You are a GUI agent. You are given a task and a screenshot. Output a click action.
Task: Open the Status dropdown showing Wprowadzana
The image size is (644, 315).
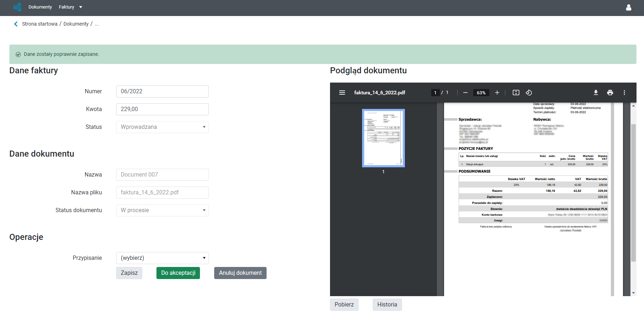[163, 127]
